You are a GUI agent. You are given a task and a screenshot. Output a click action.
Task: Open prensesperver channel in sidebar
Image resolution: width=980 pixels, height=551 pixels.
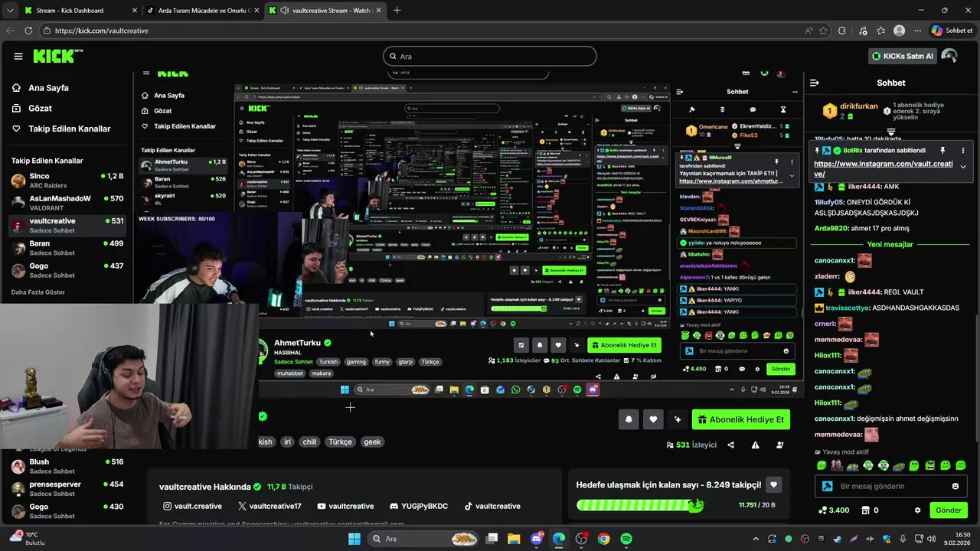coord(67,488)
